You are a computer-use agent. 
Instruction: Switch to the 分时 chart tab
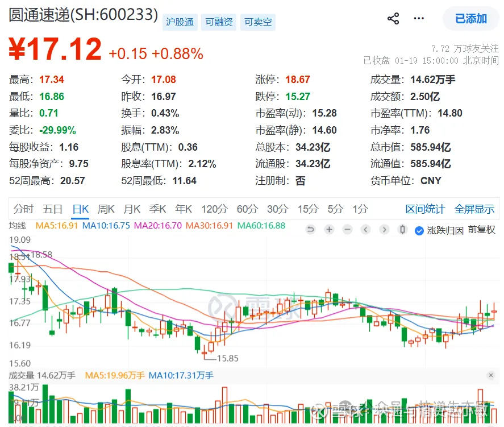[x=23, y=209]
